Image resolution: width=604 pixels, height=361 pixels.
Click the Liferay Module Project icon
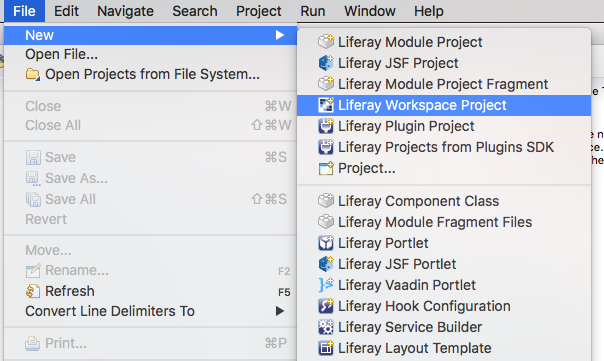[x=326, y=42]
